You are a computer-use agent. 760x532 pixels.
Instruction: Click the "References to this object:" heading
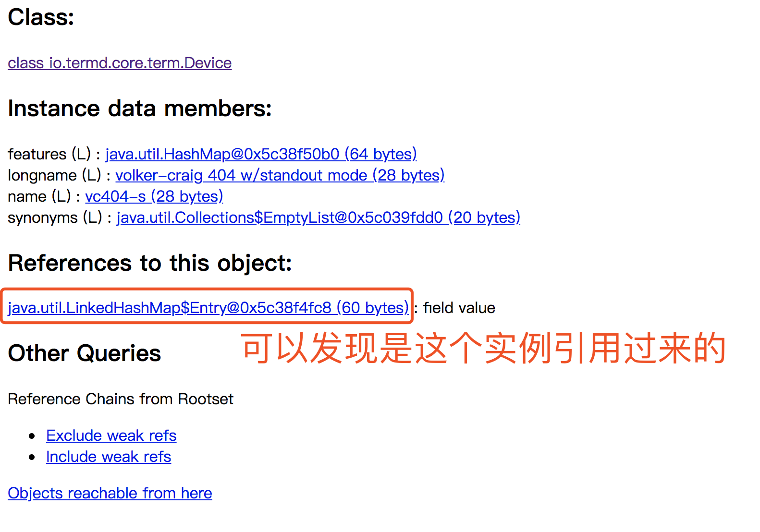(150, 263)
